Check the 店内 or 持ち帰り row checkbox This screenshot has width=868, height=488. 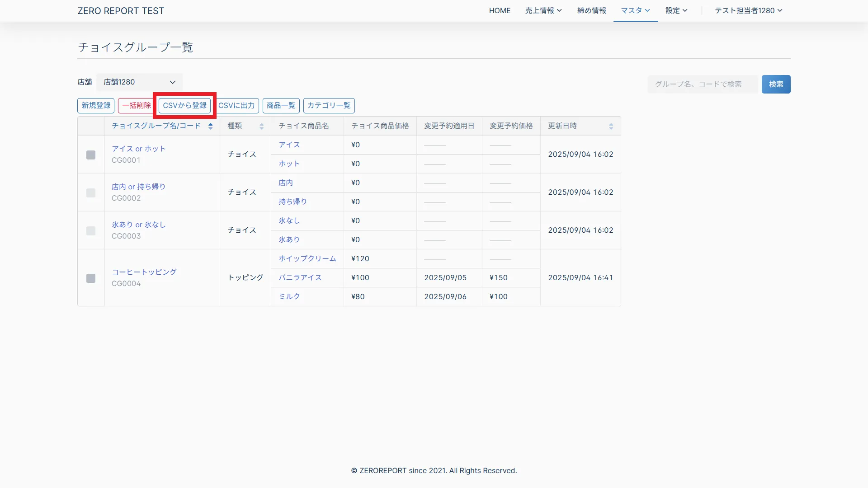pos(91,193)
